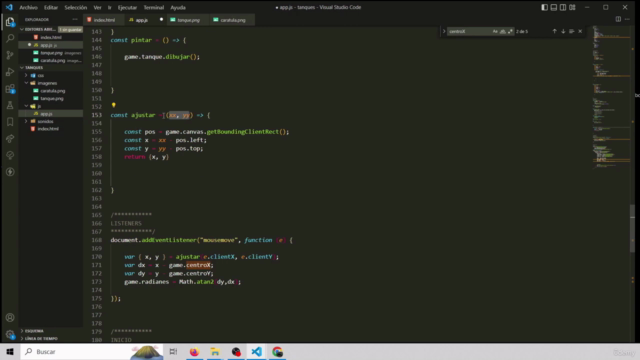Image resolution: width=640 pixels, height=360 pixels.
Task: Open the Explorer view in the activity bar
Action: [10, 22]
